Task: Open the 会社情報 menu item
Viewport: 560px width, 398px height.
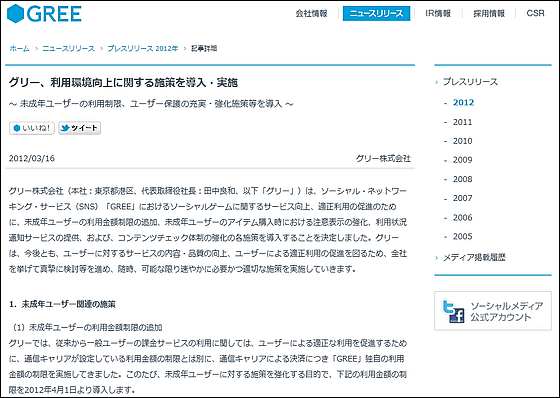Action: coord(311,14)
